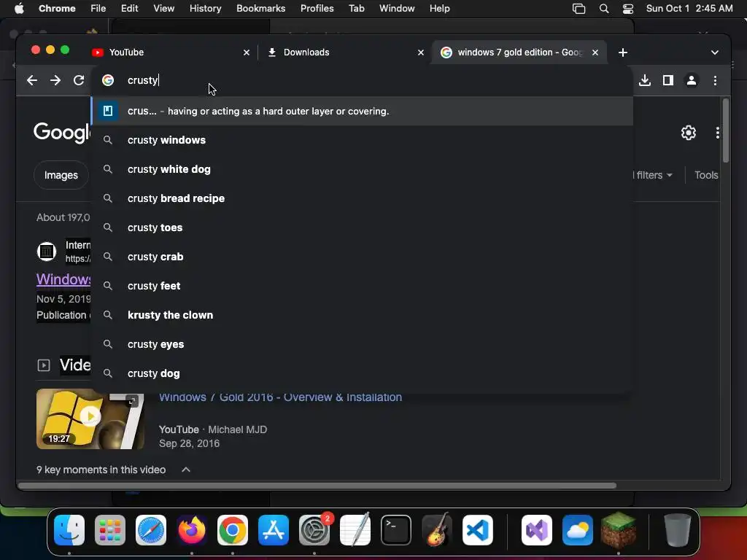Viewport: 747px width, 560px height.
Task: Open TextEdit from the Dock
Action: coord(355,530)
